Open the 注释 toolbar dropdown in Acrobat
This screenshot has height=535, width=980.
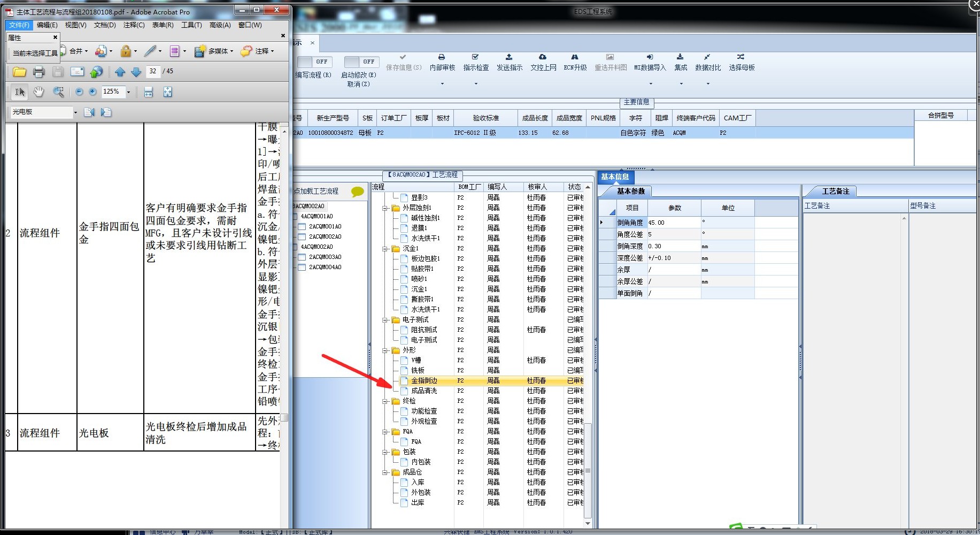coord(272,51)
